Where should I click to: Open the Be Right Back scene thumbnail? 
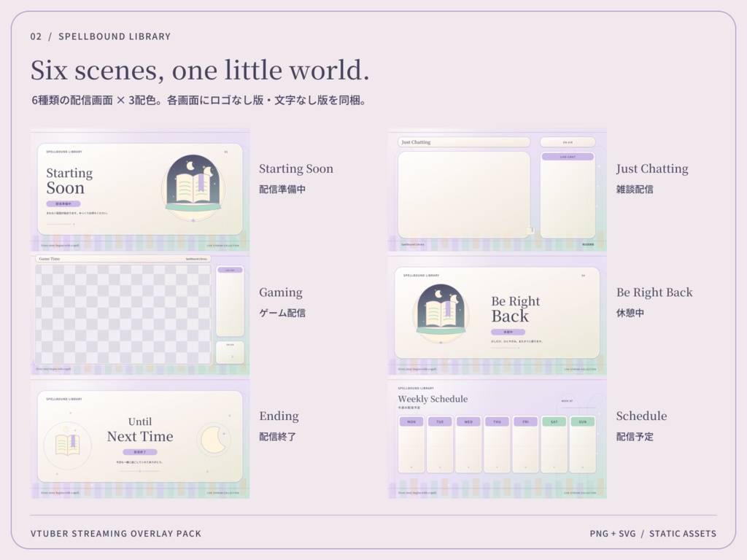[498, 314]
